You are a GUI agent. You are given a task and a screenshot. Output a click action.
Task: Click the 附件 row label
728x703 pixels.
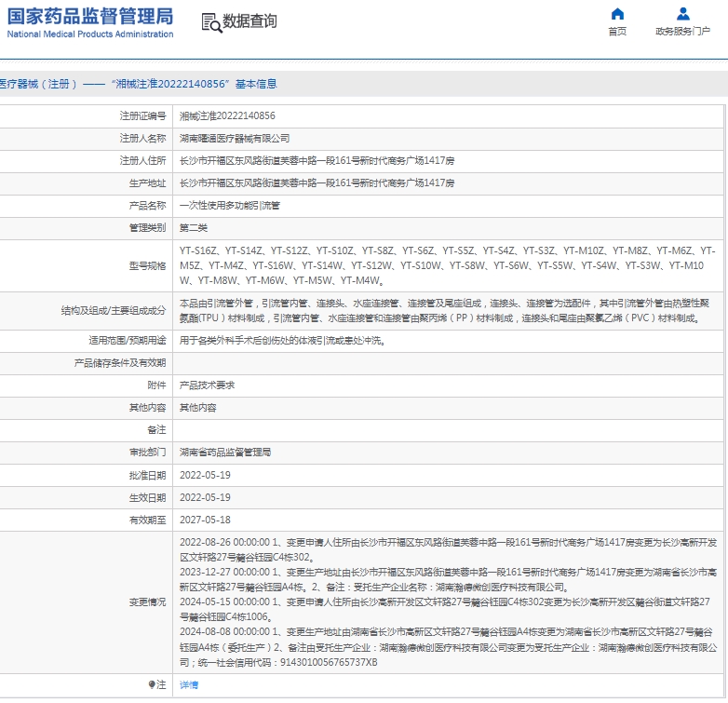tap(156, 385)
